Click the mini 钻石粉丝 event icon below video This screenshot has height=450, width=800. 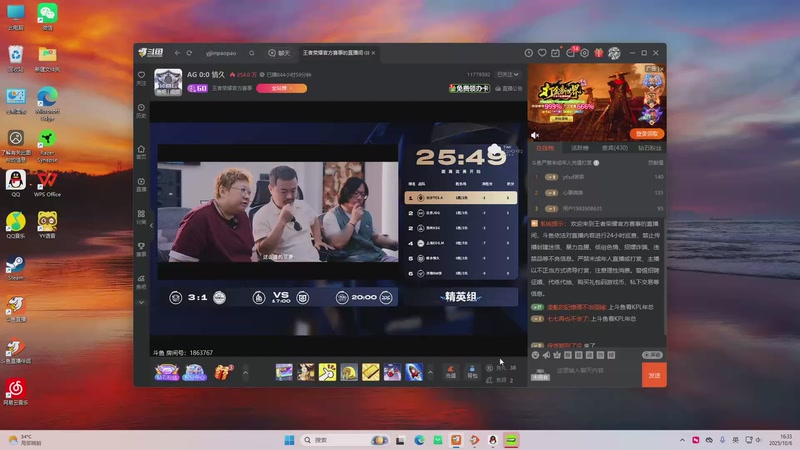pyautogui.click(x=167, y=372)
